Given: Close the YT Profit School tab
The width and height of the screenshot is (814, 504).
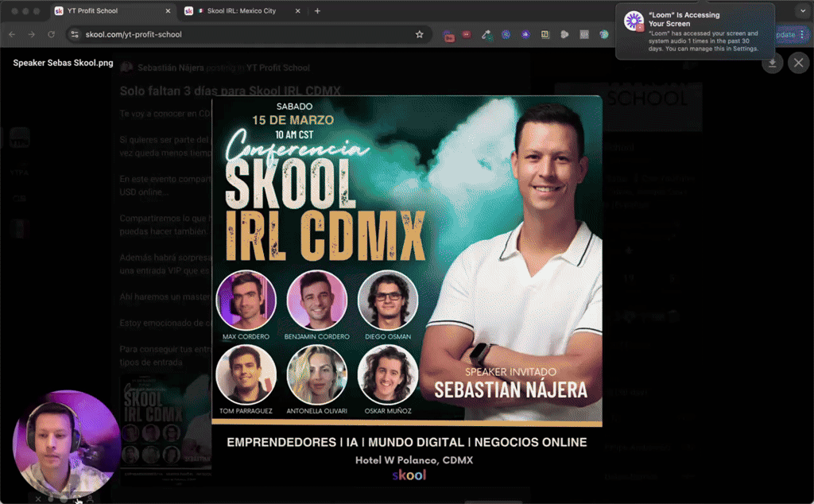Looking at the screenshot, I should point(168,10).
